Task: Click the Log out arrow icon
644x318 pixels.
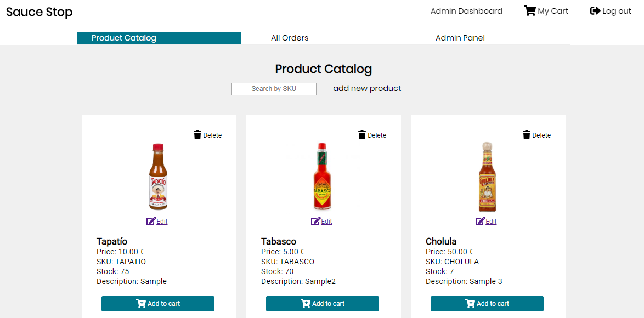Action: [595, 11]
